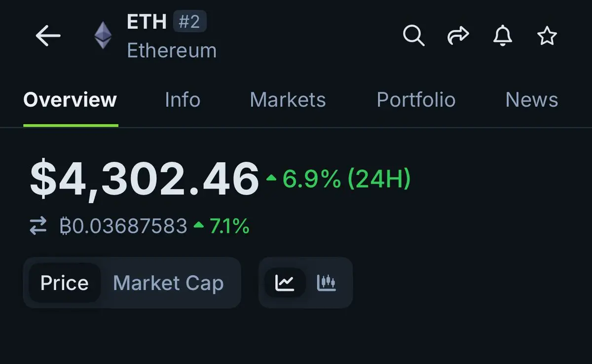
Task: Open the Markets tab
Action: [x=288, y=100]
